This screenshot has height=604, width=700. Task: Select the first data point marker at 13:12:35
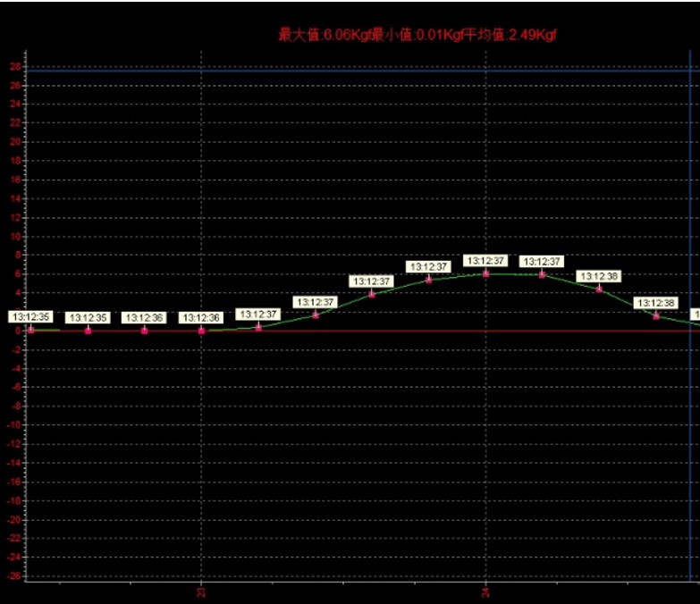pyautogui.click(x=31, y=330)
